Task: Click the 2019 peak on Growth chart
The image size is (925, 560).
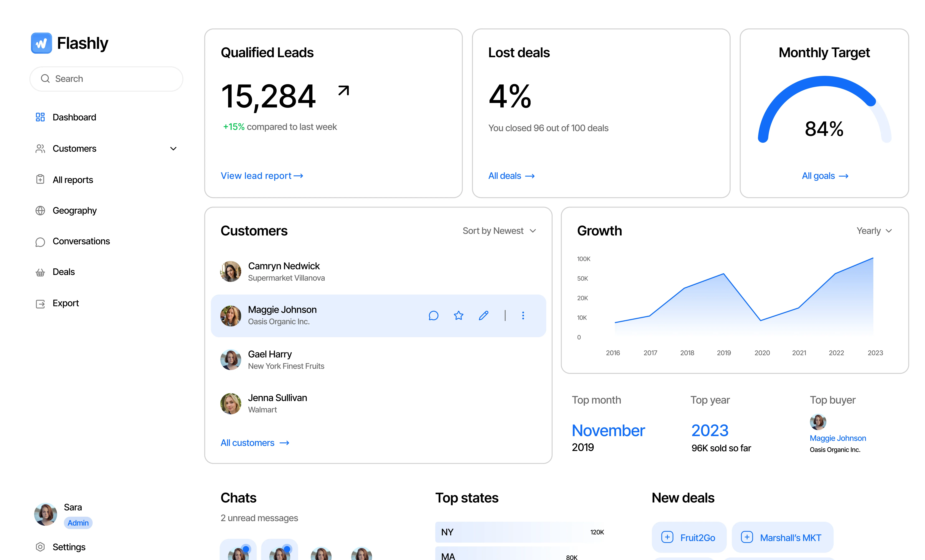Action: [723, 274]
